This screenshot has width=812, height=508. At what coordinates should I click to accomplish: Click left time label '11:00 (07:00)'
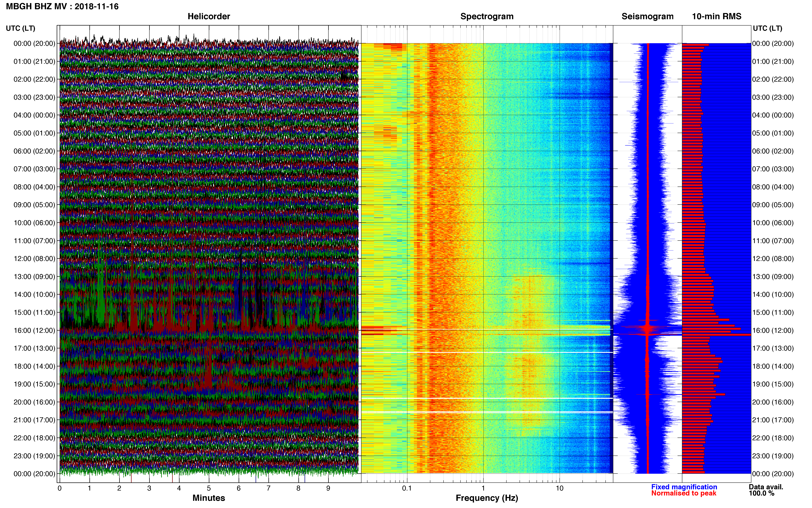click(x=34, y=241)
